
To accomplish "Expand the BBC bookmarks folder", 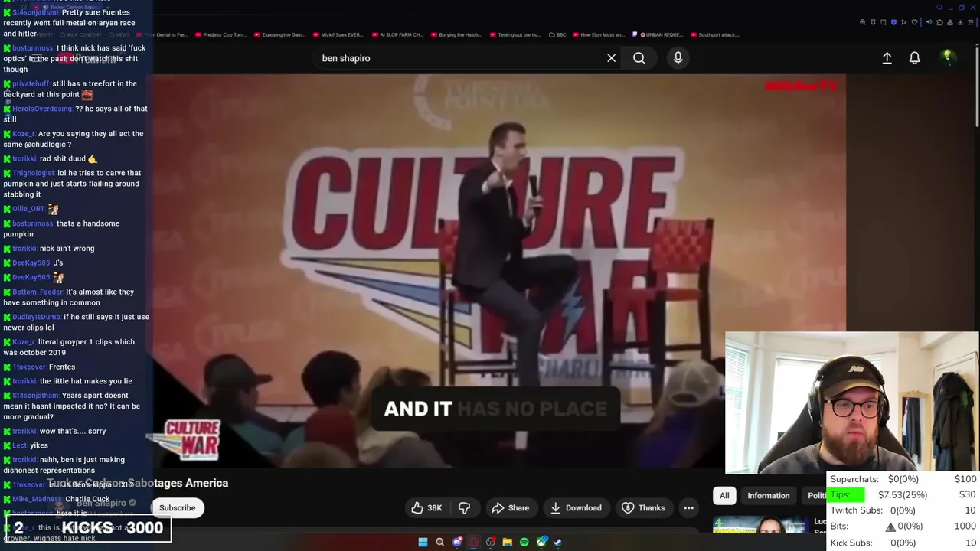I will coord(557,34).
